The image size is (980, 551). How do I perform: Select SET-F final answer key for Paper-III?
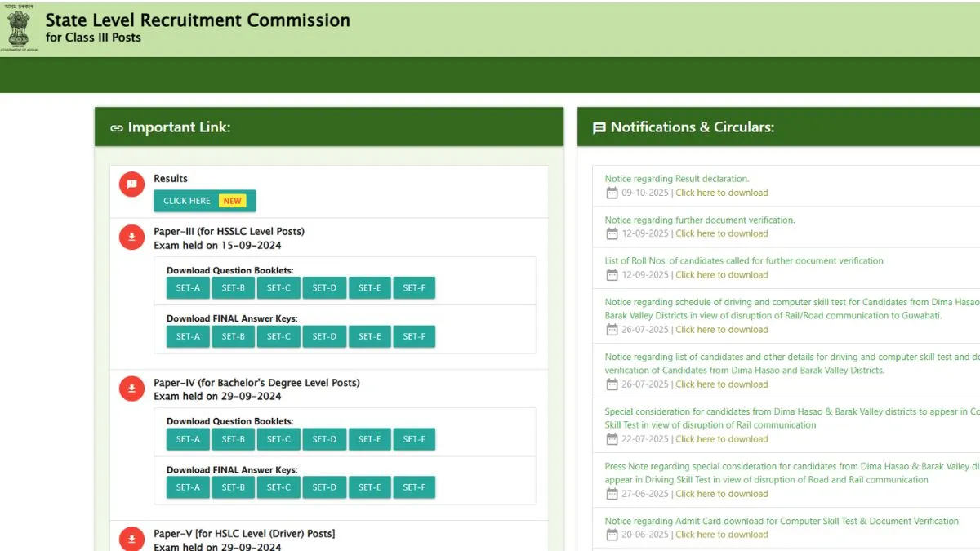coord(414,335)
